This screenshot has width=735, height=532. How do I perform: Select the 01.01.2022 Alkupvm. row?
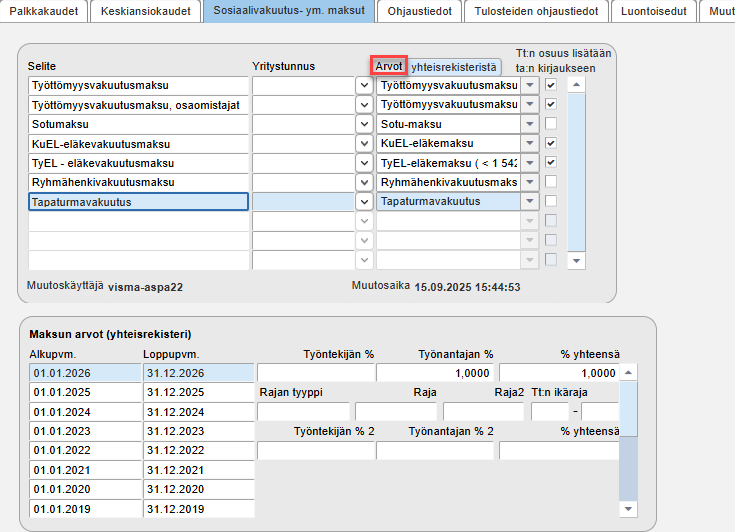coord(85,450)
